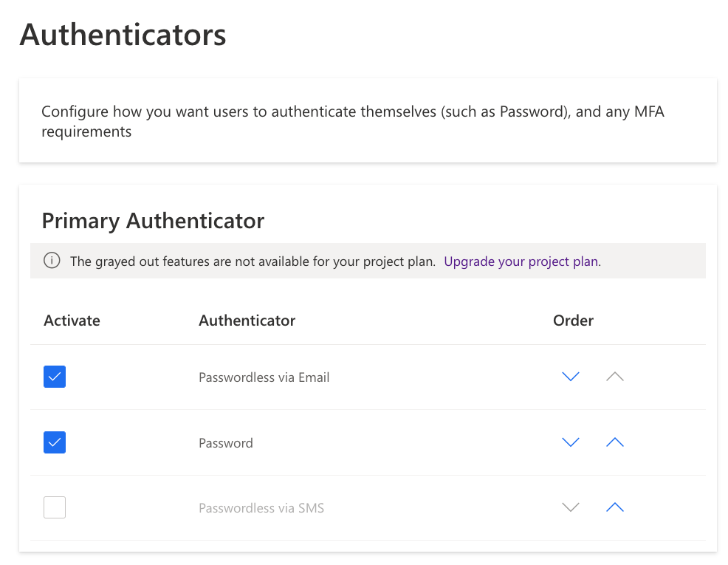
Task: Enable the Passwordless via SMS checkbox
Action: (x=54, y=507)
